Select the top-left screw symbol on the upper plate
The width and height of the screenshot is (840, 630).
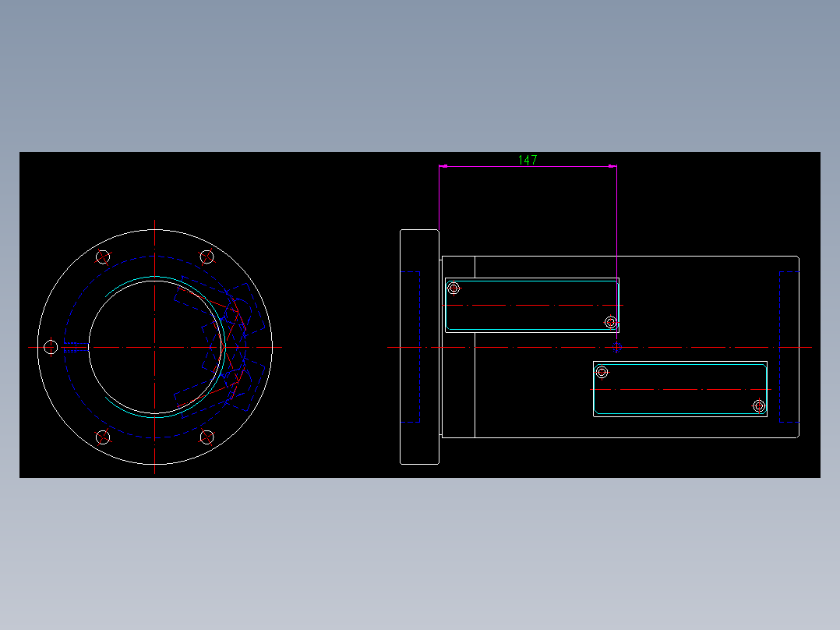tap(453, 288)
